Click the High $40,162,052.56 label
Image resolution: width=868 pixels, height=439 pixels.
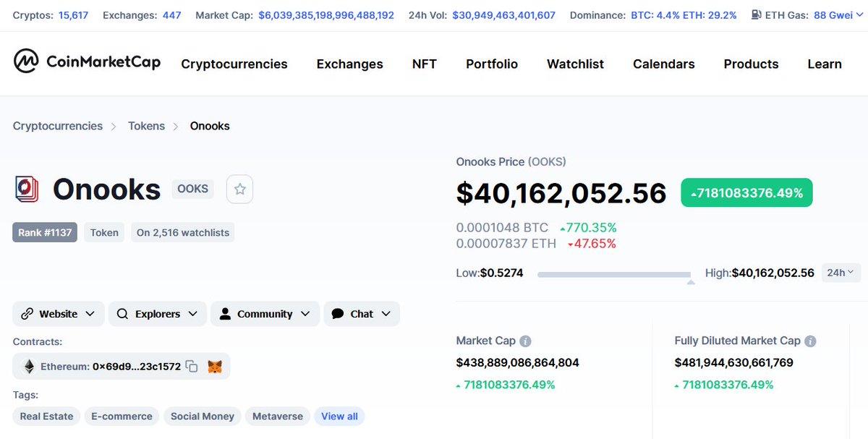tap(759, 273)
